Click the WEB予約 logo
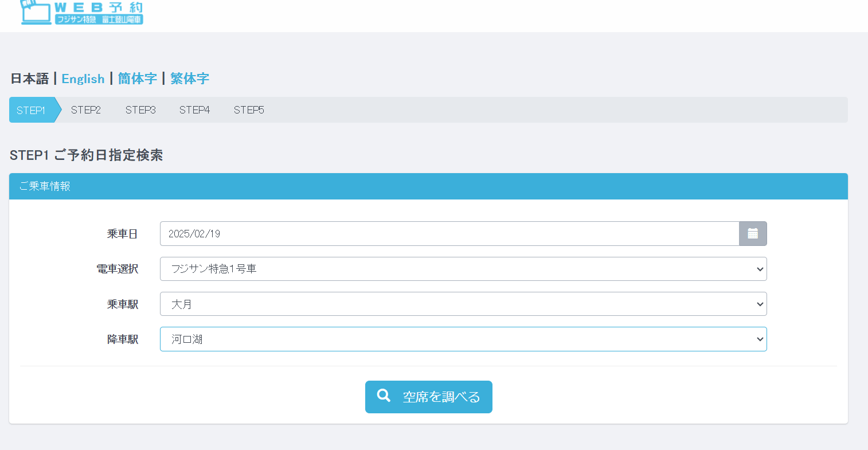 click(x=82, y=13)
